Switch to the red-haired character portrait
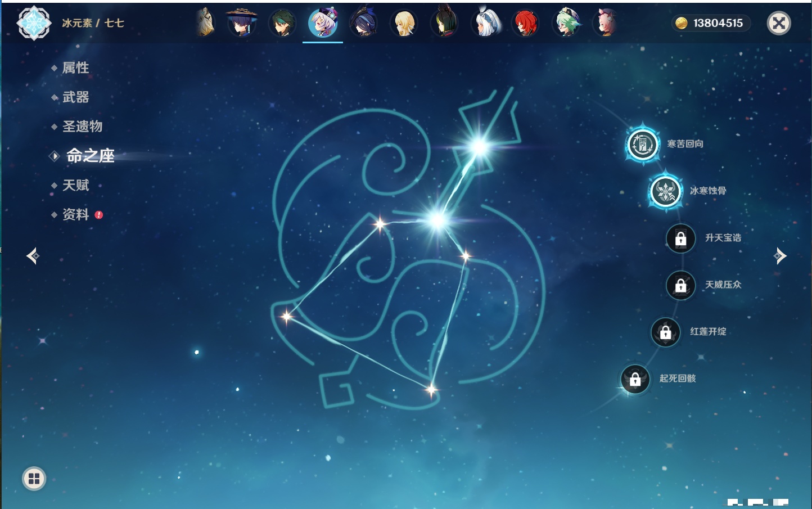 [x=525, y=23]
